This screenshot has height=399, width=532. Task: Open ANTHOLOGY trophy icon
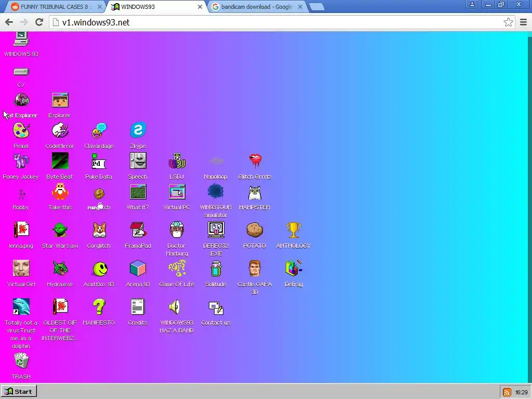(x=294, y=230)
